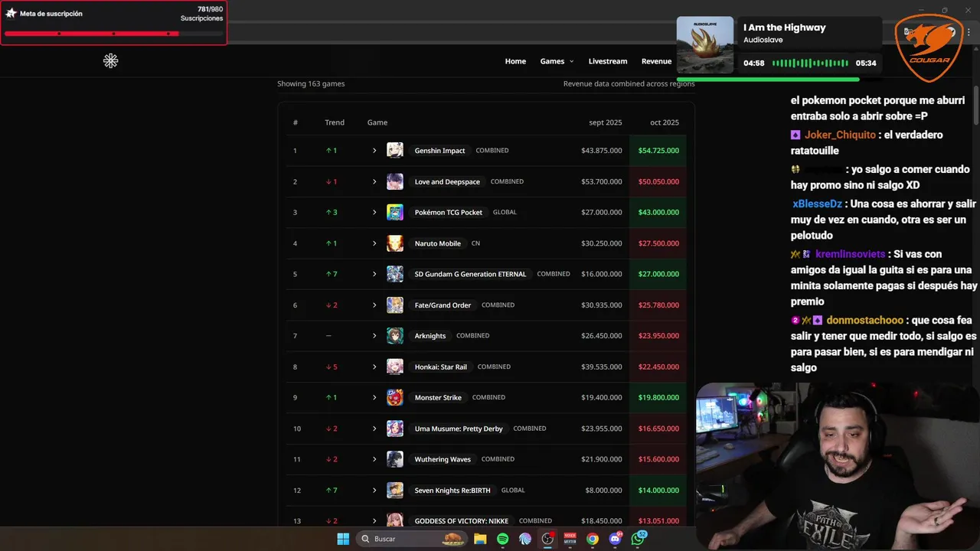Expand the Arknights row
The image size is (980, 551).
click(374, 336)
